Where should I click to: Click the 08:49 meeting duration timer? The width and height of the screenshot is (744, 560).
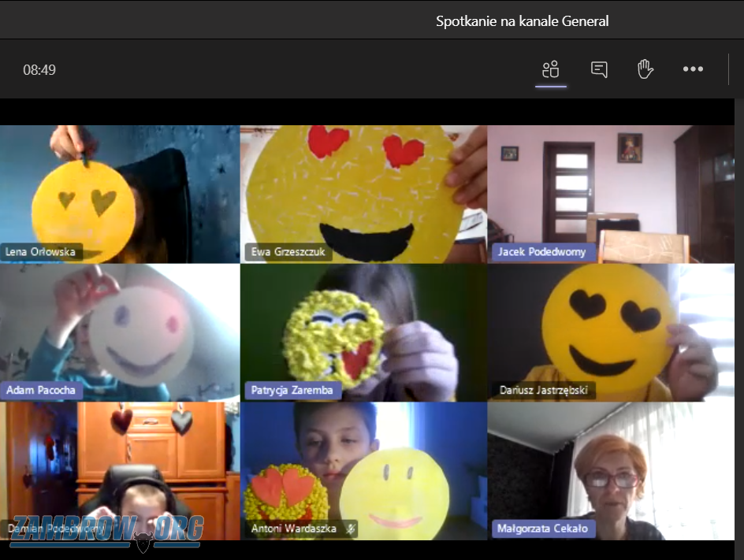tap(39, 70)
